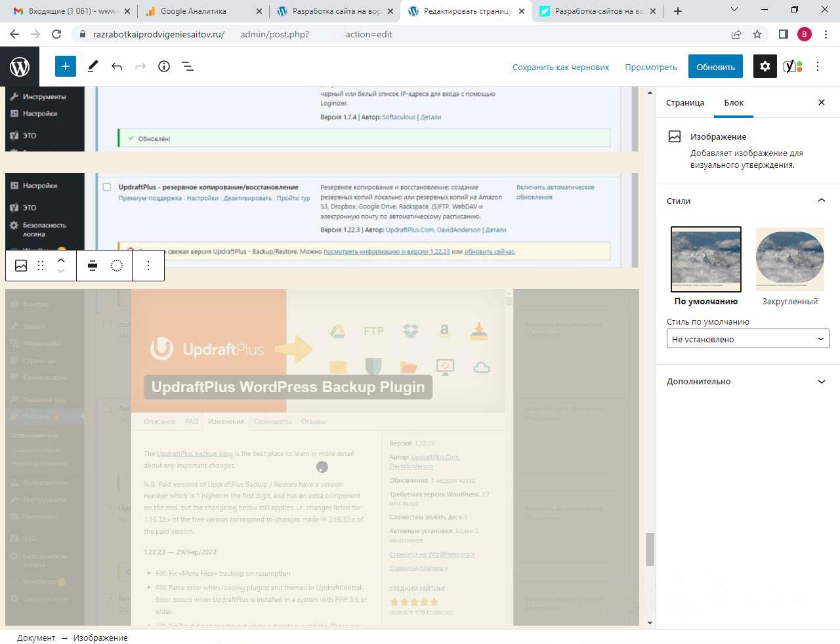
Task: Open document Details info icon
Action: click(164, 66)
